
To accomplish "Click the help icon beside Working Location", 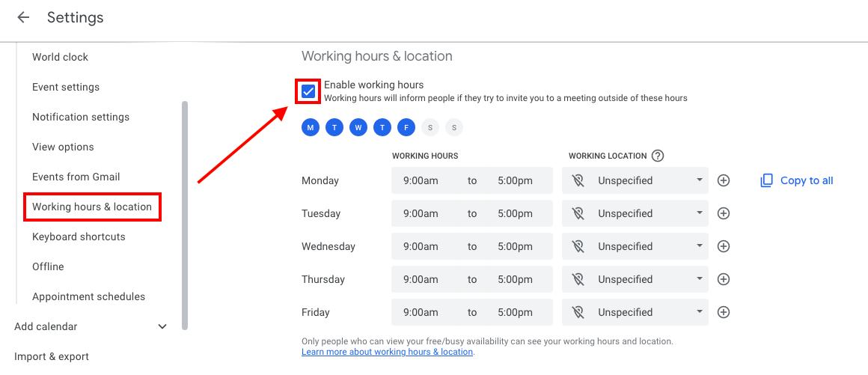I will [658, 156].
